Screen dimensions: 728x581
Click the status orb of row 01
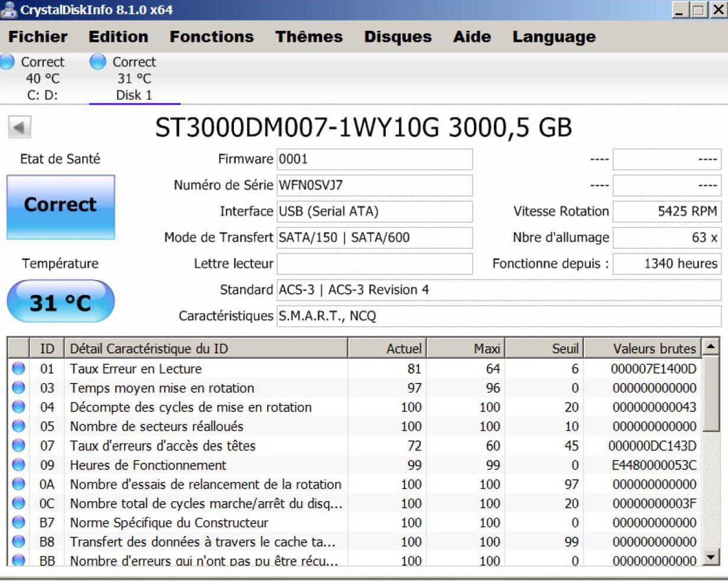19,368
